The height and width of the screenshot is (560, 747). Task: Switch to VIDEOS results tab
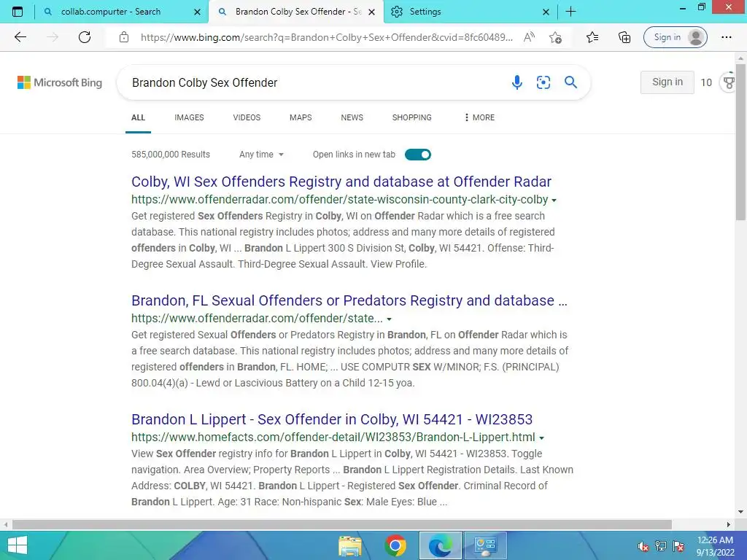click(x=247, y=117)
